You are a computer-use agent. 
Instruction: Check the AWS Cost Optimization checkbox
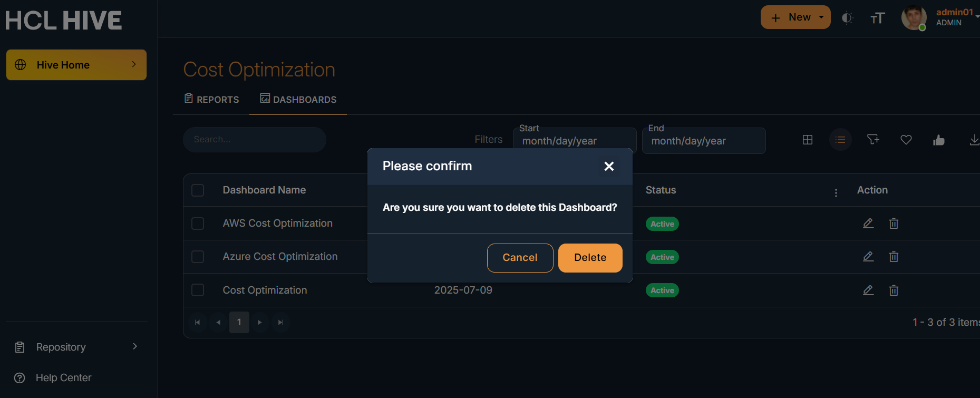point(198,224)
